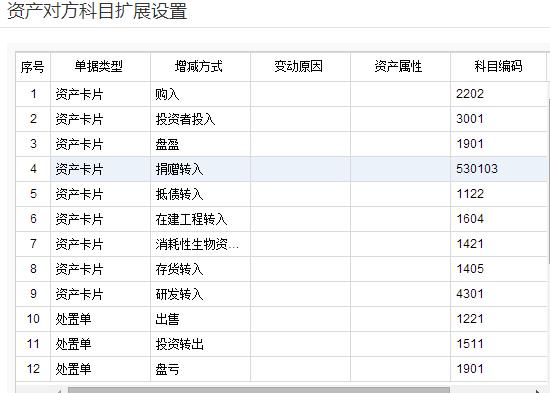Screen dimensions: 550x393
Task: Sort by the 单据类型 column header
Action: (100, 67)
